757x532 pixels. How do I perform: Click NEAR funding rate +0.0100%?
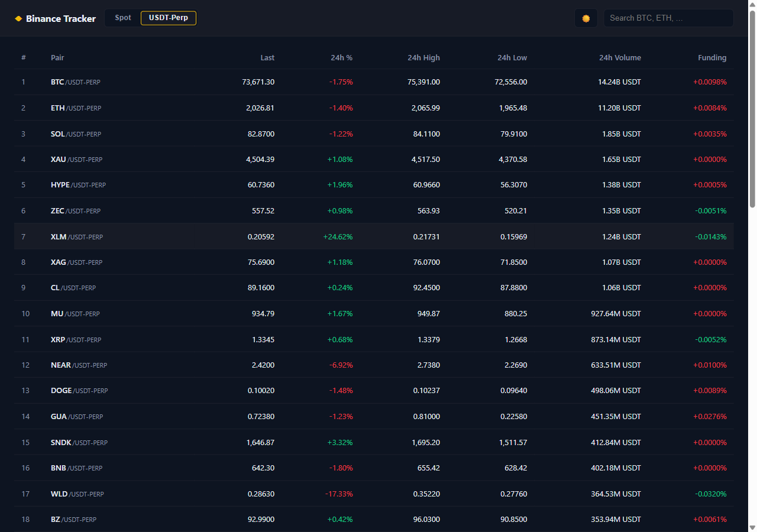click(710, 365)
